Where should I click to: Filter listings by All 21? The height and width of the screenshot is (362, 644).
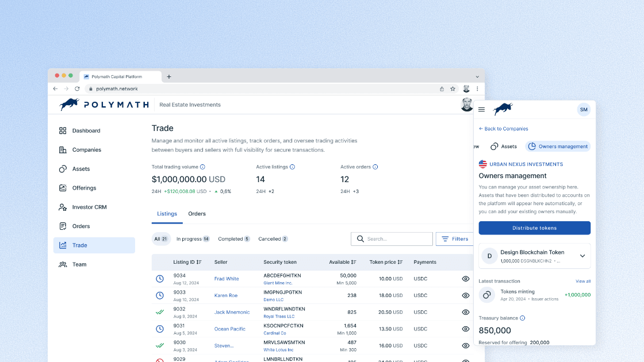(161, 239)
